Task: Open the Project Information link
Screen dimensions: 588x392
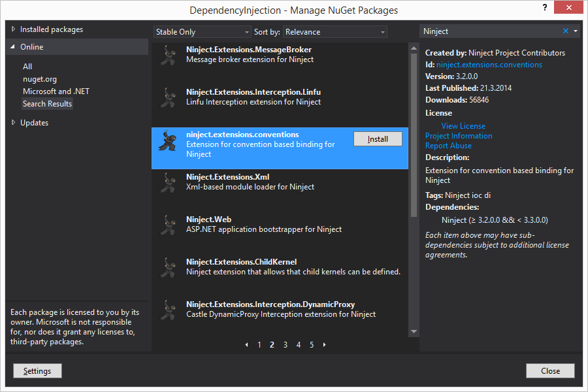Action: click(459, 136)
